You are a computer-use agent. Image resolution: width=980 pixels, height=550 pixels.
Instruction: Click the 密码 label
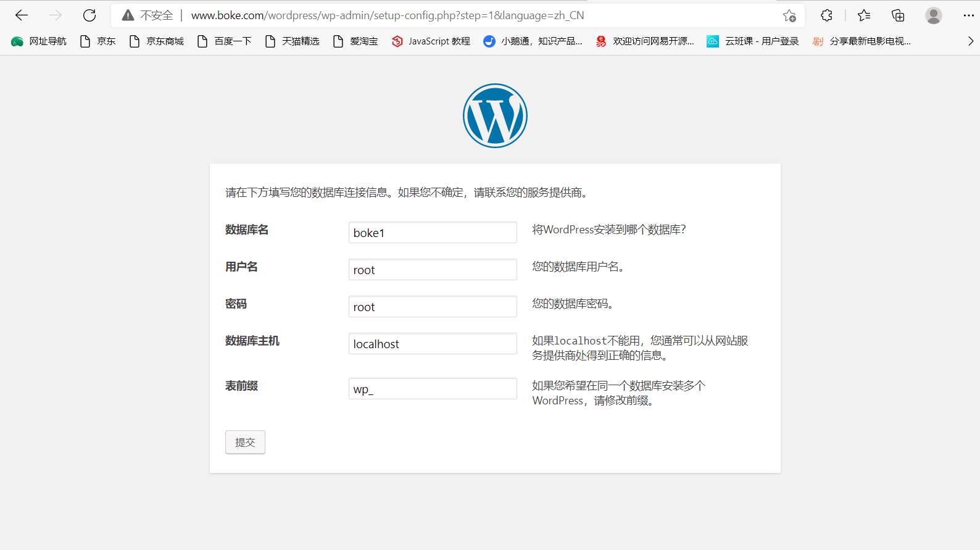(236, 304)
